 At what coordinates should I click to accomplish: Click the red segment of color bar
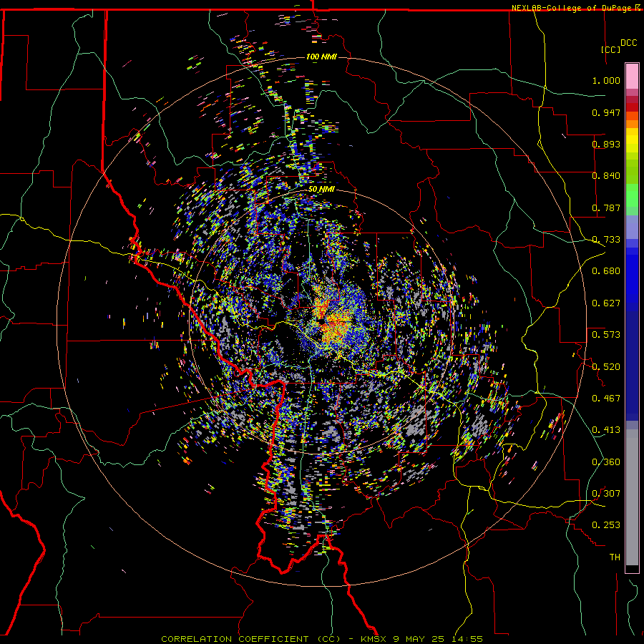[632, 107]
